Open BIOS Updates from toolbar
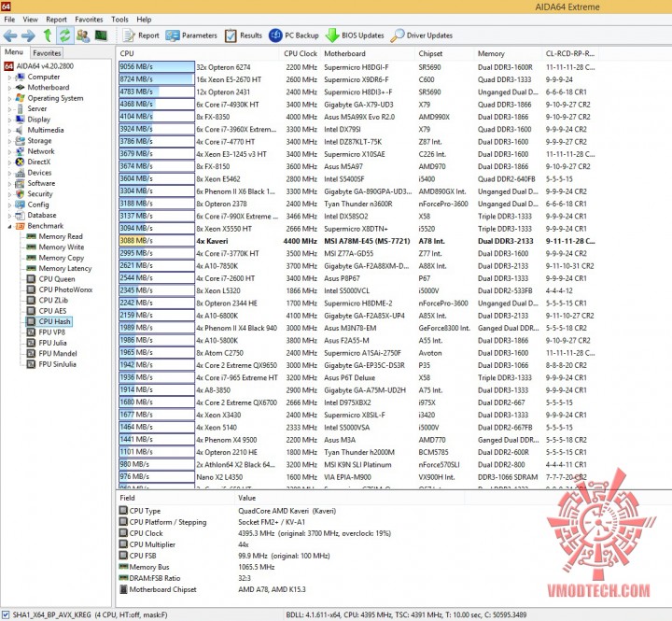The width and height of the screenshot is (672, 621). click(355, 35)
